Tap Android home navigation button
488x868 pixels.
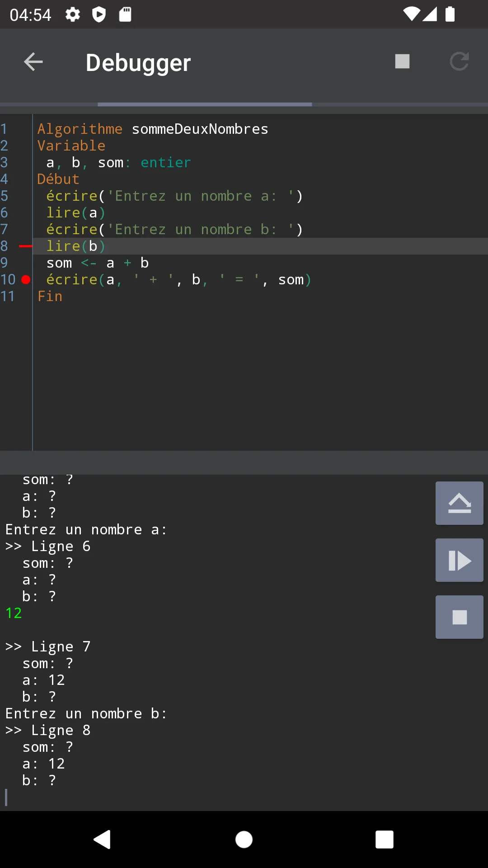(x=244, y=840)
